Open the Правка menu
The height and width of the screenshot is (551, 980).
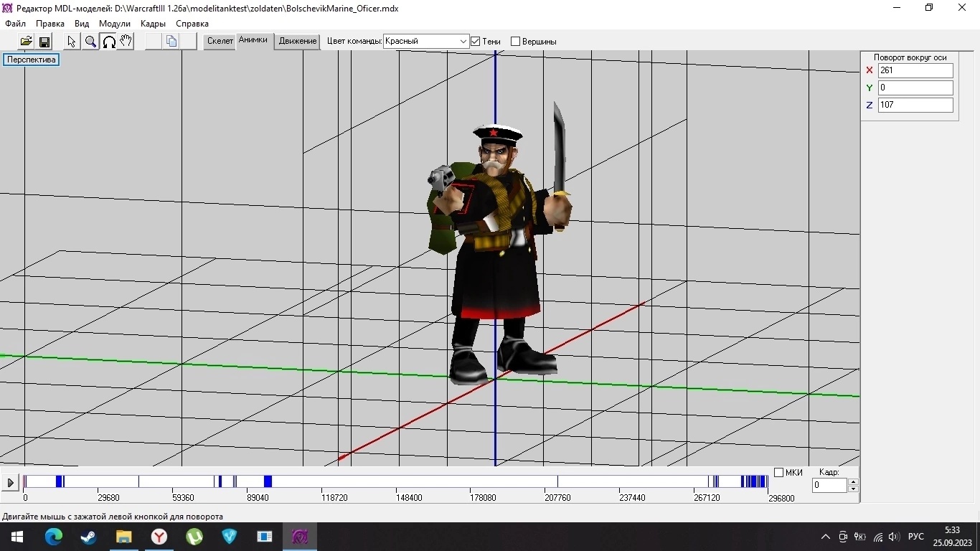[x=50, y=24]
